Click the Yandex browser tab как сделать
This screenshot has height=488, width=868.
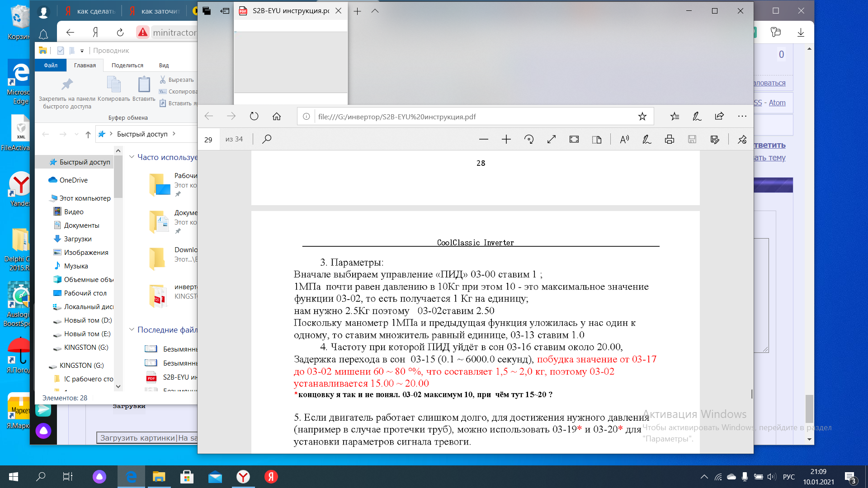90,11
